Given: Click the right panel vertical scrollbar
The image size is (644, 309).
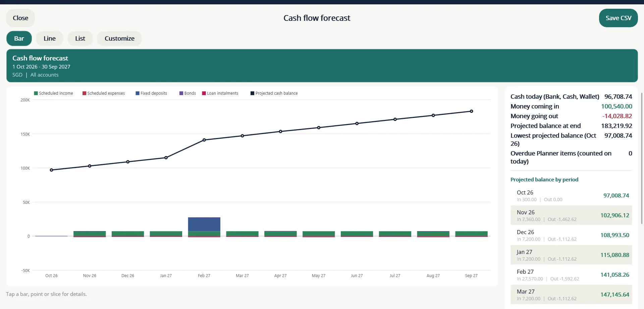Looking at the screenshot, I should pyautogui.click(x=642, y=158).
